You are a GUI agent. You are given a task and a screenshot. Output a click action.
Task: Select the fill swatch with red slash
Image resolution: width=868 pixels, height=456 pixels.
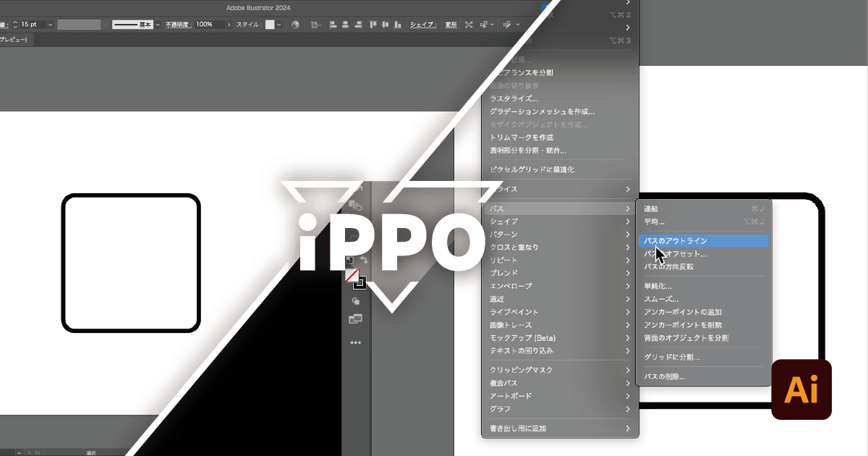click(352, 275)
